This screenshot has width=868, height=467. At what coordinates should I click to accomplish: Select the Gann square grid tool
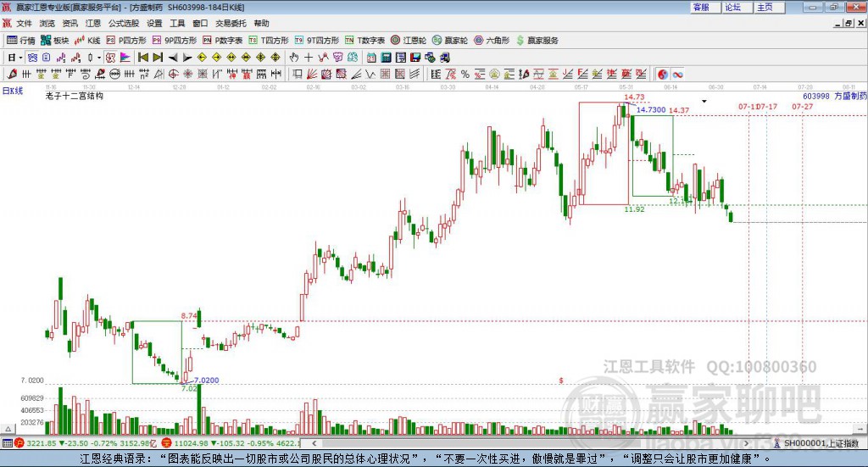pos(385,74)
